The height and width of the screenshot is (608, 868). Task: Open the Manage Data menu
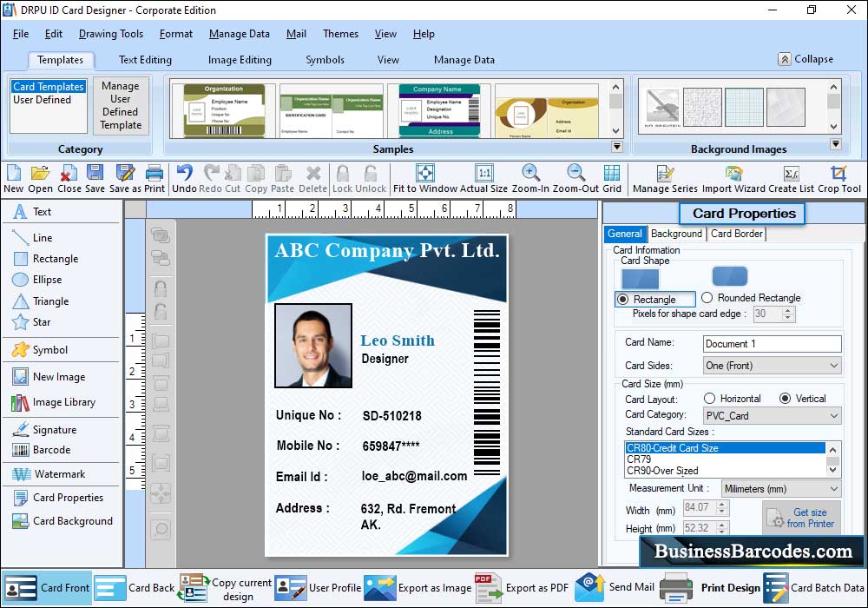point(240,34)
